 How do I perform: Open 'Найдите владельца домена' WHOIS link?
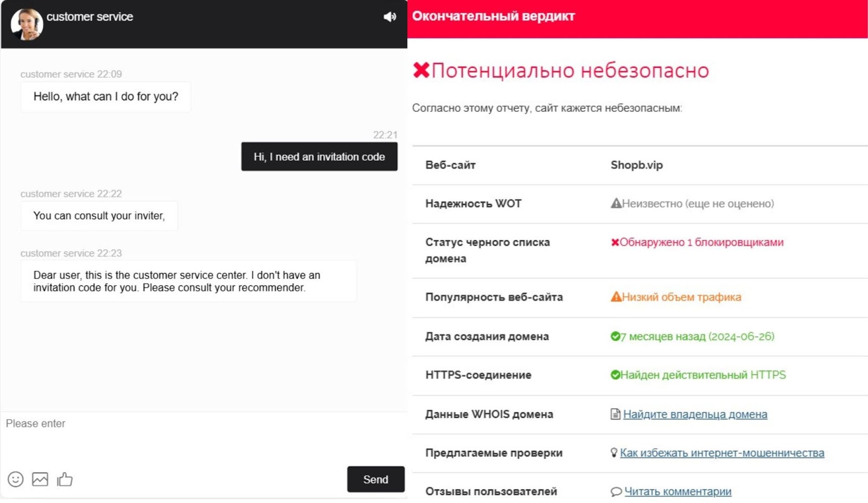(695, 415)
